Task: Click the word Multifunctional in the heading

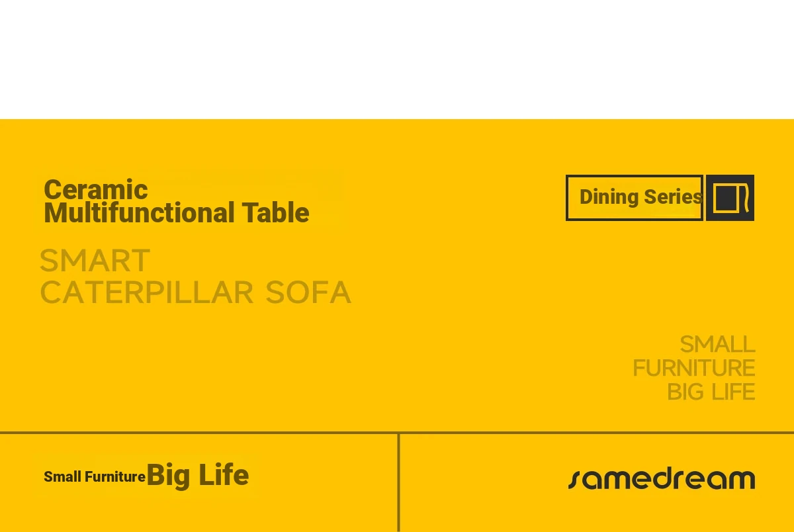Action: point(139,213)
